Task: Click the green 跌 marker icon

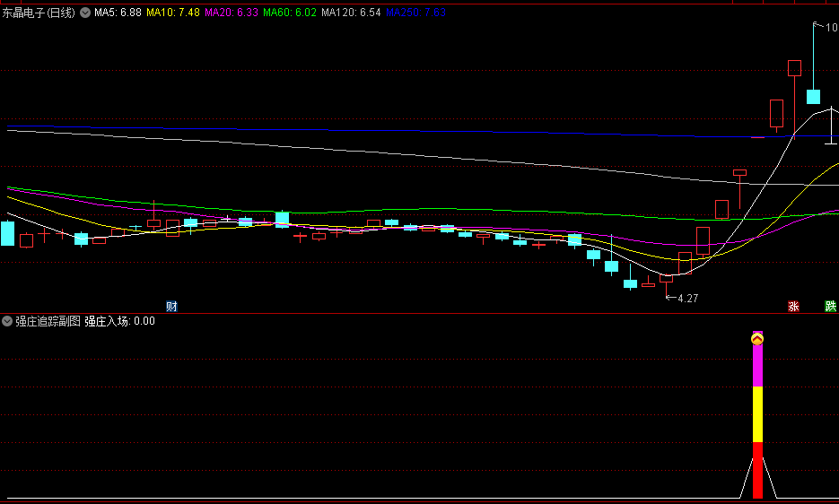Action: click(x=830, y=306)
